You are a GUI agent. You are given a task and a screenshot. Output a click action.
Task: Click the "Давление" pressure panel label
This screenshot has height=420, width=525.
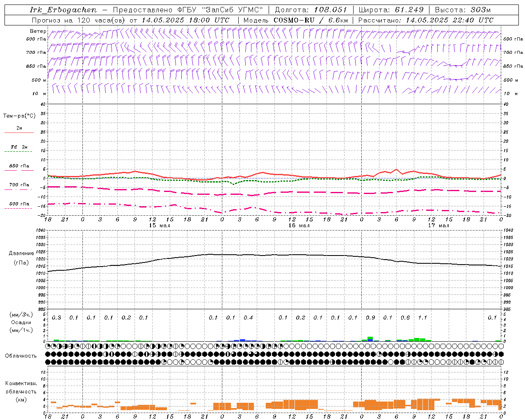point(21,253)
